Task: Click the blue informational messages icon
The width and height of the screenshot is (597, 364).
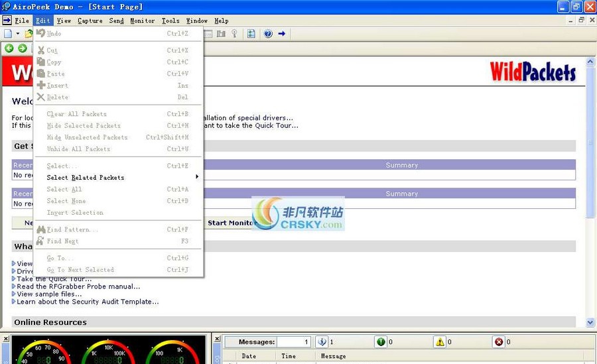Action: [x=321, y=342]
